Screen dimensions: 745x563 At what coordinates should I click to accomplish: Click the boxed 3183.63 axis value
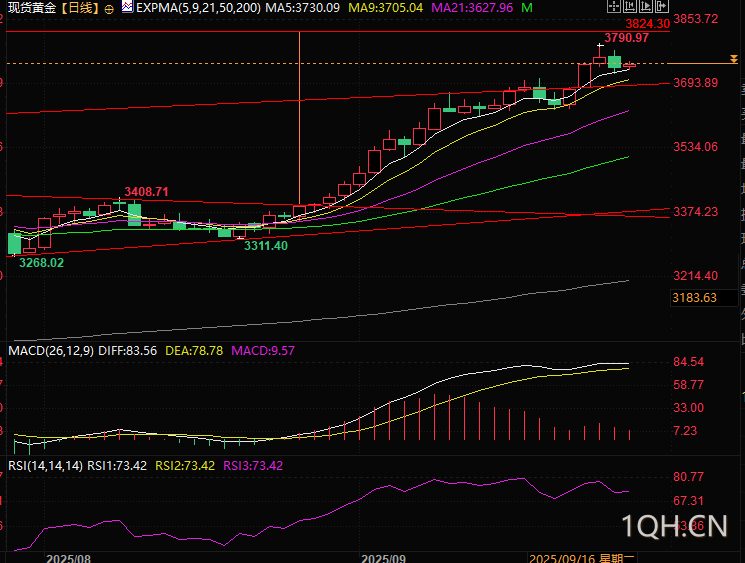[x=695, y=298]
